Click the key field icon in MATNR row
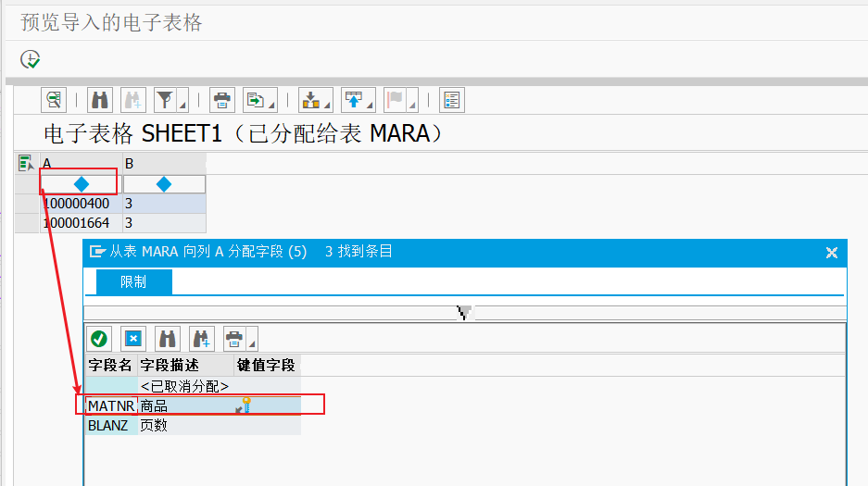 [244, 405]
